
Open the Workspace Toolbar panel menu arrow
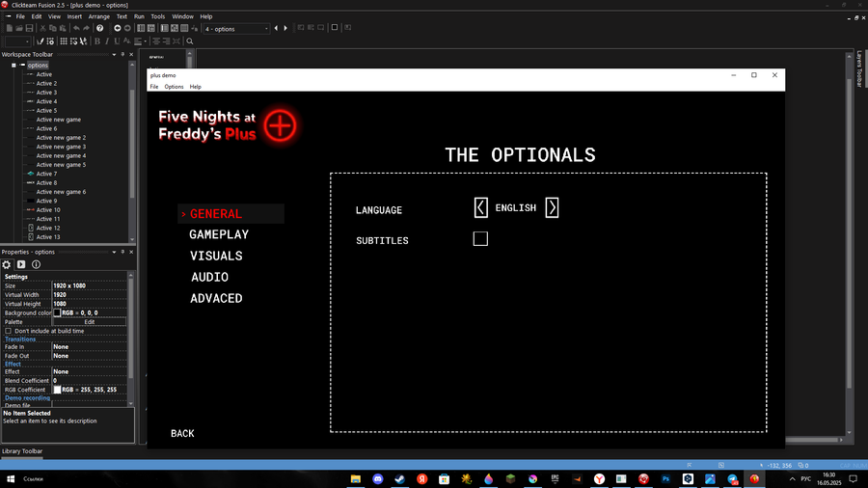114,55
